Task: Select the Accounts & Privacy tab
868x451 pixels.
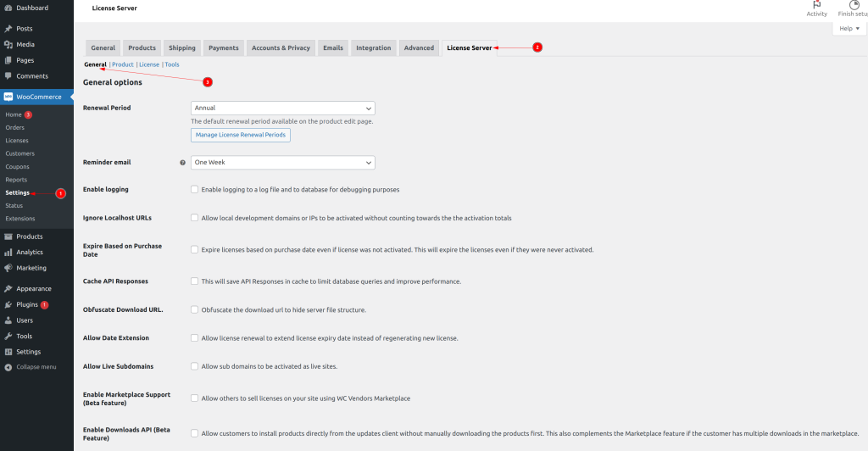Action: 281,48
